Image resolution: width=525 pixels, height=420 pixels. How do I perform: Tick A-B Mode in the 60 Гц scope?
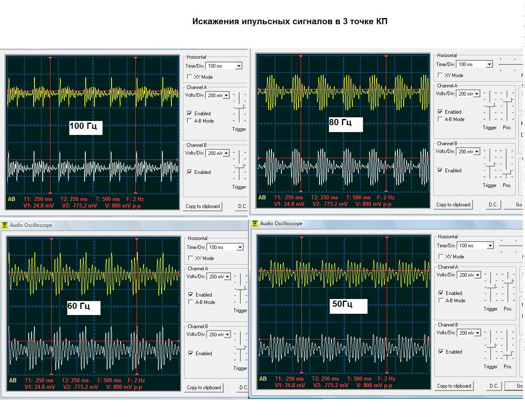(191, 302)
